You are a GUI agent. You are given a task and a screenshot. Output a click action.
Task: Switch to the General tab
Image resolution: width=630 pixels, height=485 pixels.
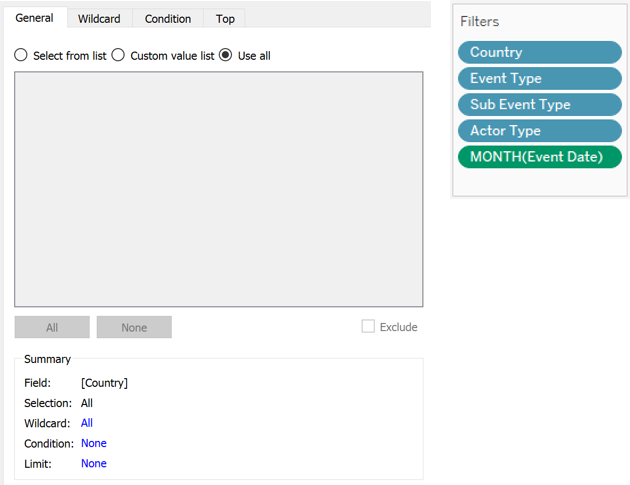click(35, 18)
